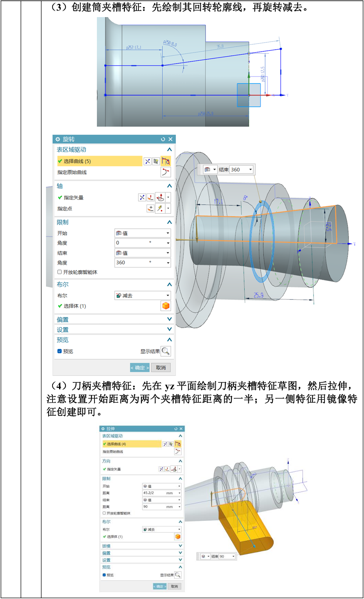Click the highlighted draw-section icon in 旋转 dialog
This screenshot has width=364, height=599.
point(166,161)
